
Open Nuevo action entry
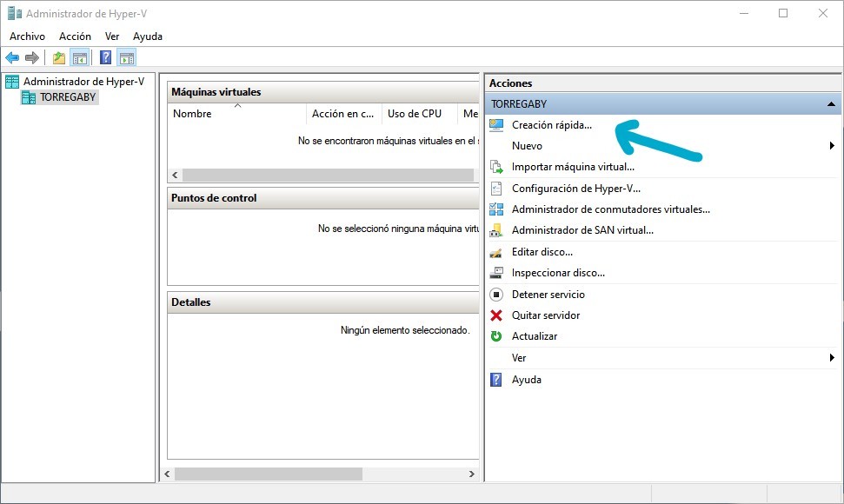tap(527, 146)
